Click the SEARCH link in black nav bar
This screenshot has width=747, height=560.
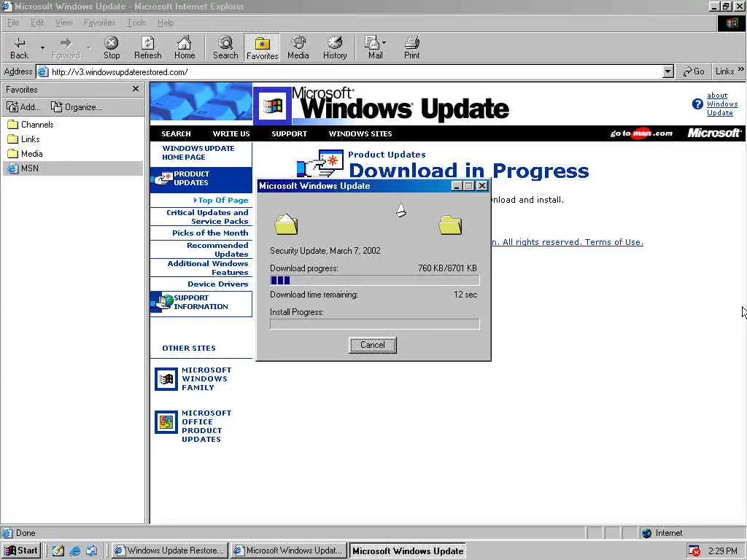pos(176,134)
